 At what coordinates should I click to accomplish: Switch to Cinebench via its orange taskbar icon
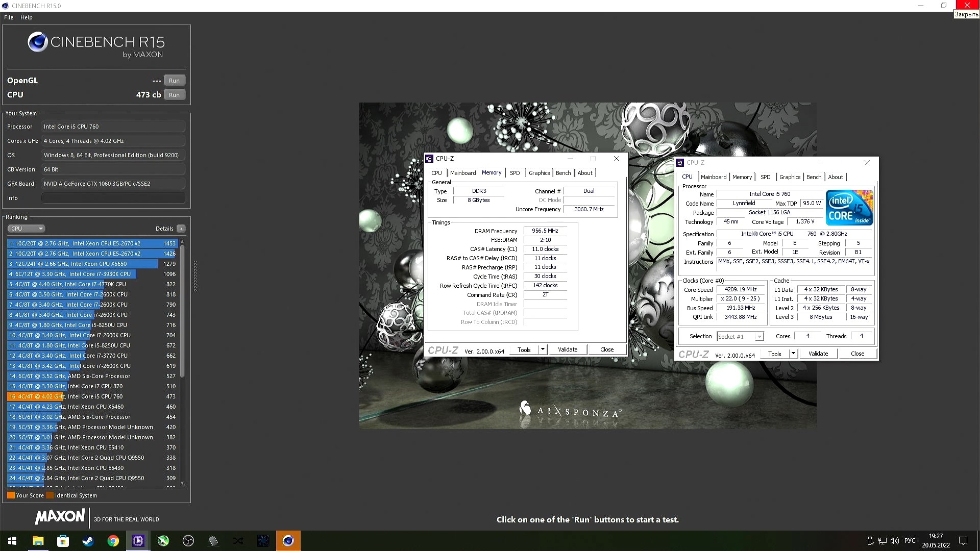pyautogui.click(x=288, y=541)
